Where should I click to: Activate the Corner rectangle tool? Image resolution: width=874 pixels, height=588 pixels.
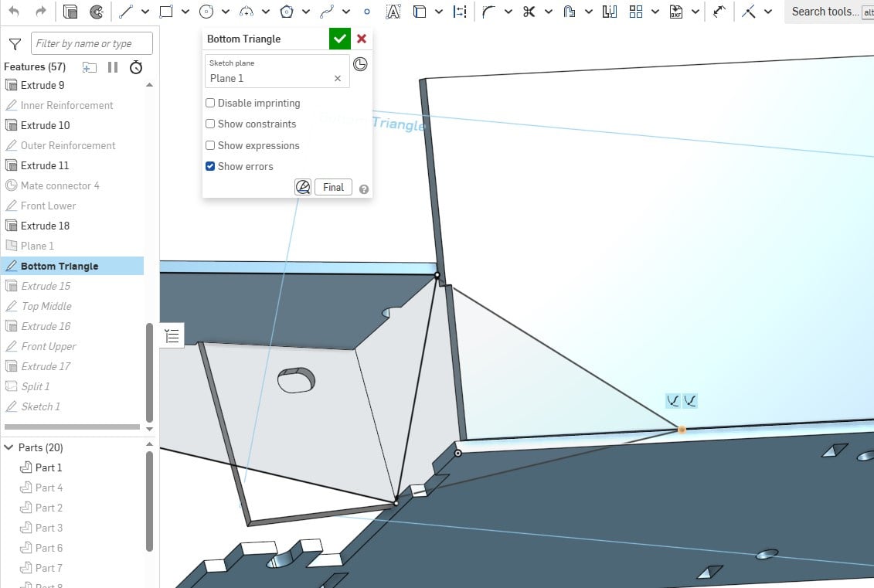pyautogui.click(x=165, y=11)
